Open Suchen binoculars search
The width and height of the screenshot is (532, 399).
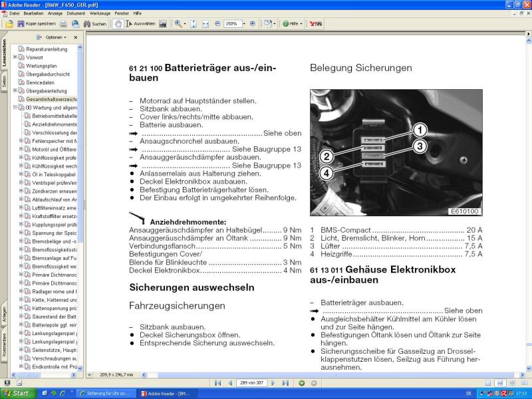coord(95,24)
